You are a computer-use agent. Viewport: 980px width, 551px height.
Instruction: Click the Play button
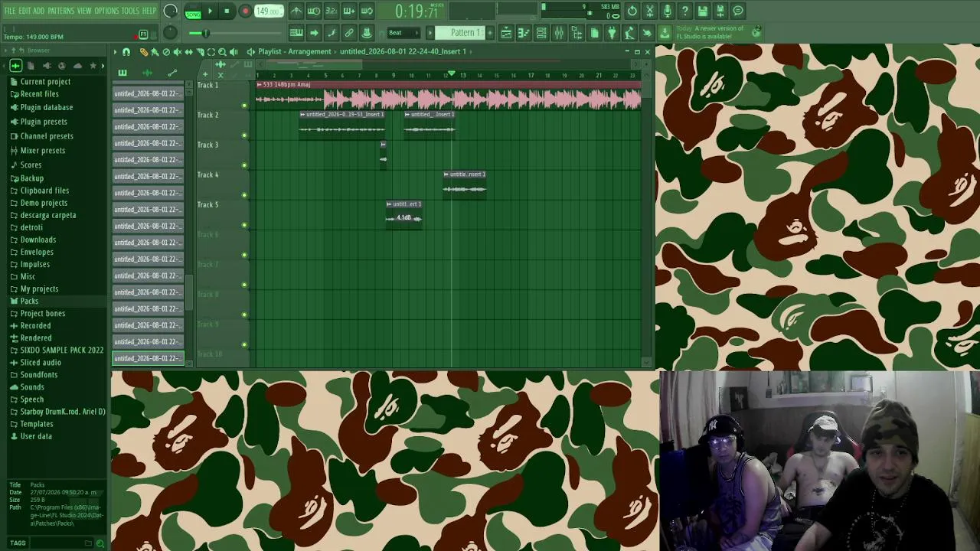[x=210, y=11]
